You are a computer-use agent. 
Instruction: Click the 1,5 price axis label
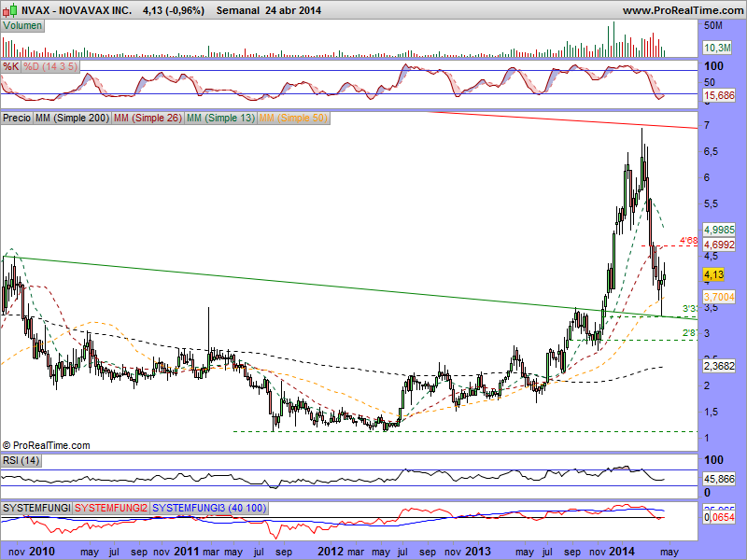pyautogui.click(x=711, y=412)
